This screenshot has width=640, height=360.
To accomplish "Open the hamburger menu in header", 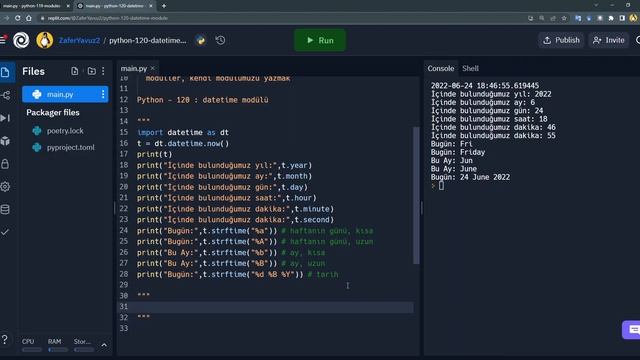I will coord(3,40).
